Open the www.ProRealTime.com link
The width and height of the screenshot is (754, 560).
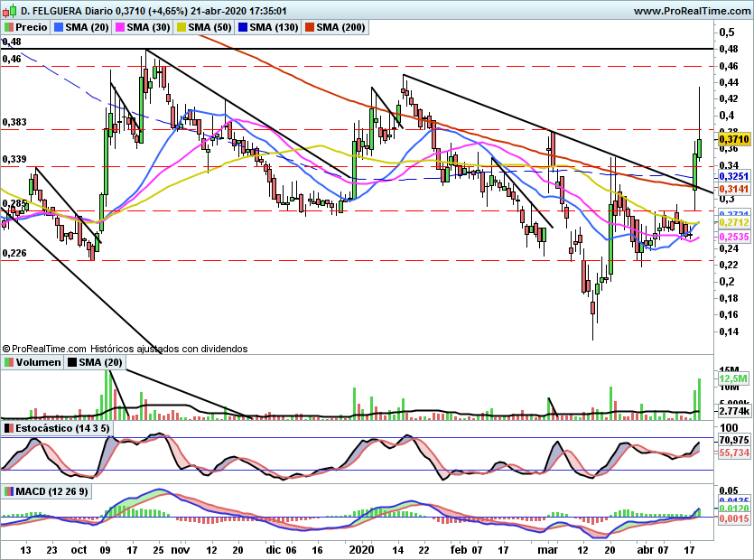click(692, 11)
